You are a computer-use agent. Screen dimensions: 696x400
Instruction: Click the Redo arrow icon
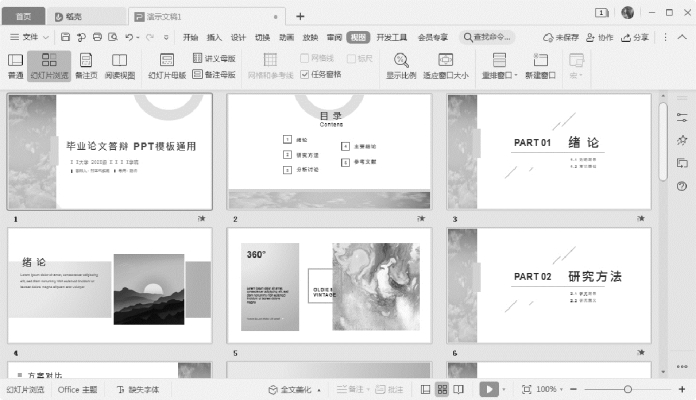[150, 37]
